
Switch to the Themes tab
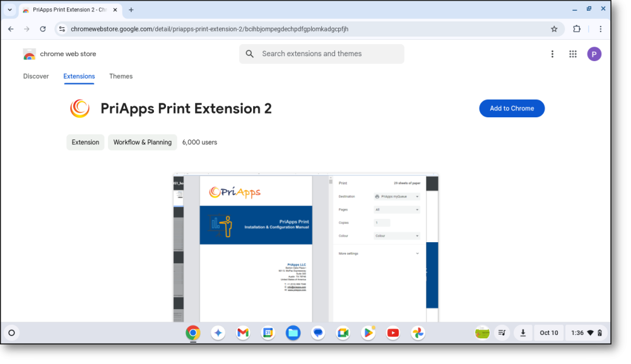coord(121,76)
